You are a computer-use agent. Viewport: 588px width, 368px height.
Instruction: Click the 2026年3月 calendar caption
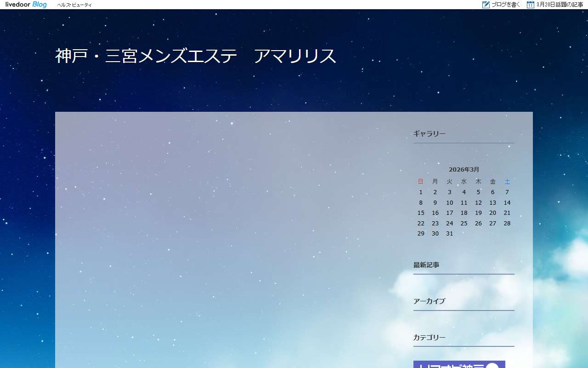[464, 169]
